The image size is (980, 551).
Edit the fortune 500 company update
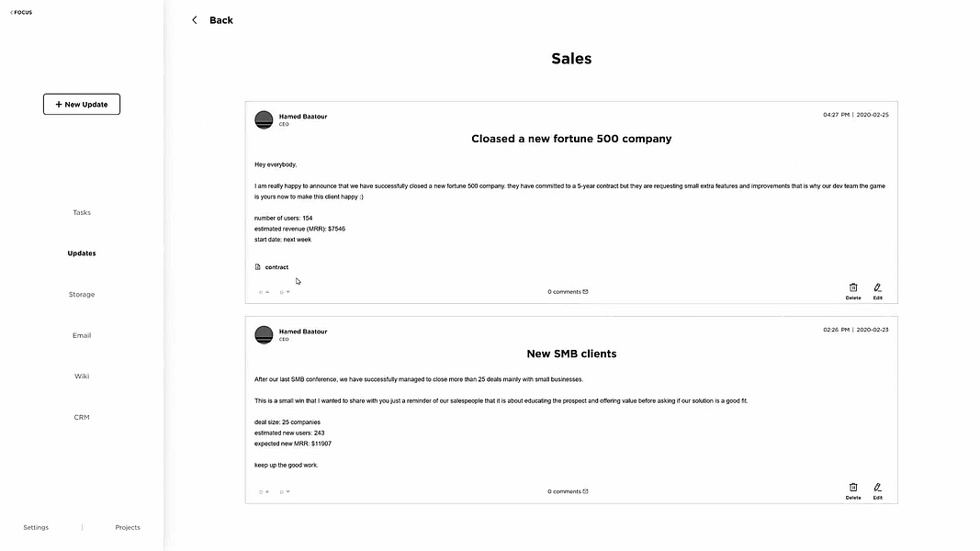tap(877, 291)
